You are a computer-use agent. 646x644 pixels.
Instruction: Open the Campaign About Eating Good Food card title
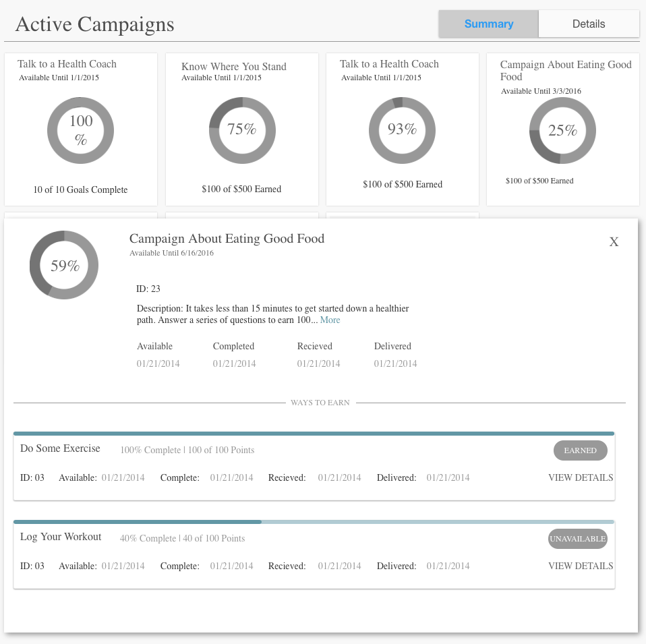coord(566,70)
